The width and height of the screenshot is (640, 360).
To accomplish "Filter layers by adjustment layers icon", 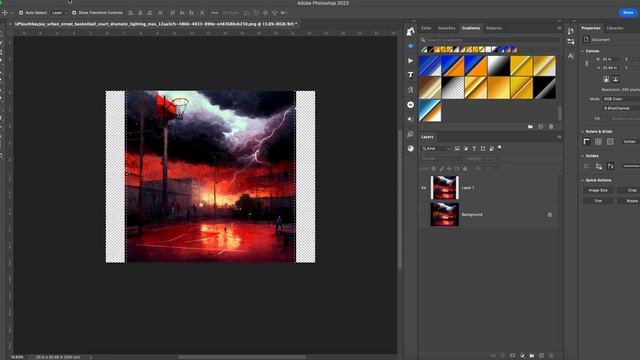I will click(466, 149).
